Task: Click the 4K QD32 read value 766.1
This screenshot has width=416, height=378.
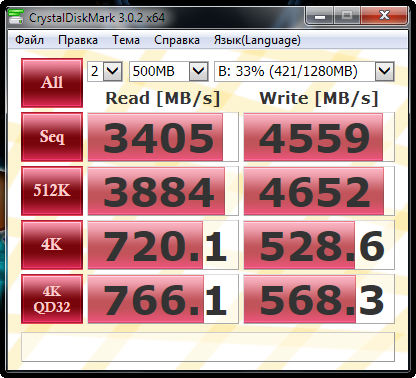Action: coord(163,299)
